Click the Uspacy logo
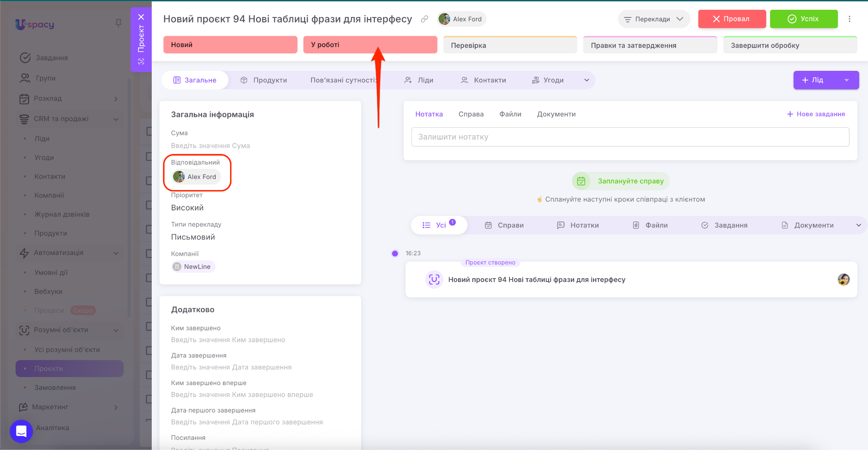Viewport: 868px width, 450px height. [35, 25]
